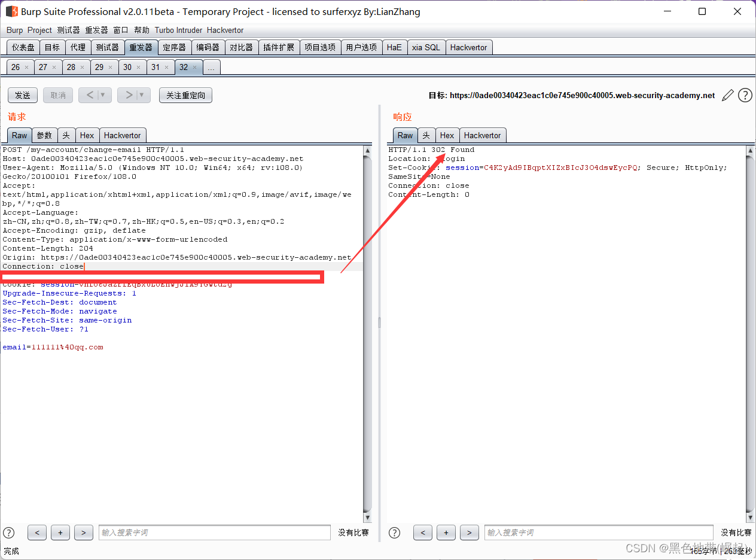The width and height of the screenshot is (756, 560).
Task: Go to previous match in response search
Action: coord(423,532)
